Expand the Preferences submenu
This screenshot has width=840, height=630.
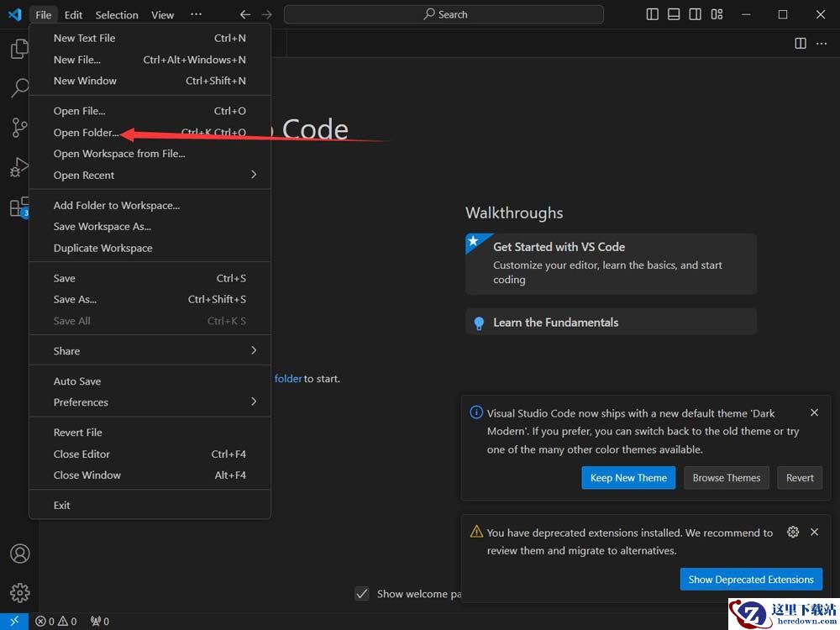[150, 402]
